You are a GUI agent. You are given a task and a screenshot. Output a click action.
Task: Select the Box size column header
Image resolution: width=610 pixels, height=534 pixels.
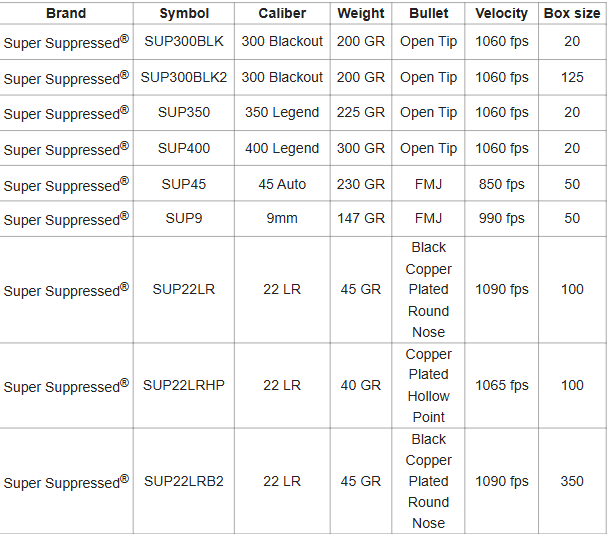(571, 14)
